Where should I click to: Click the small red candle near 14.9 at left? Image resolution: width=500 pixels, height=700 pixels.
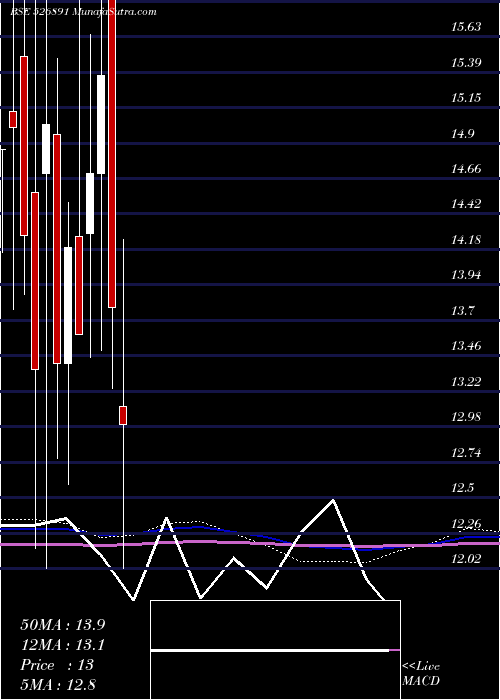coord(13,119)
